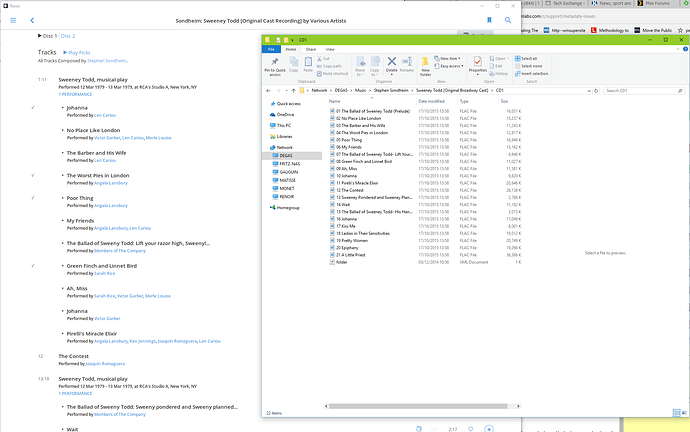Viewport: 690px width, 432px height.
Task: Click Select all in the ribbon
Action: [526, 59]
